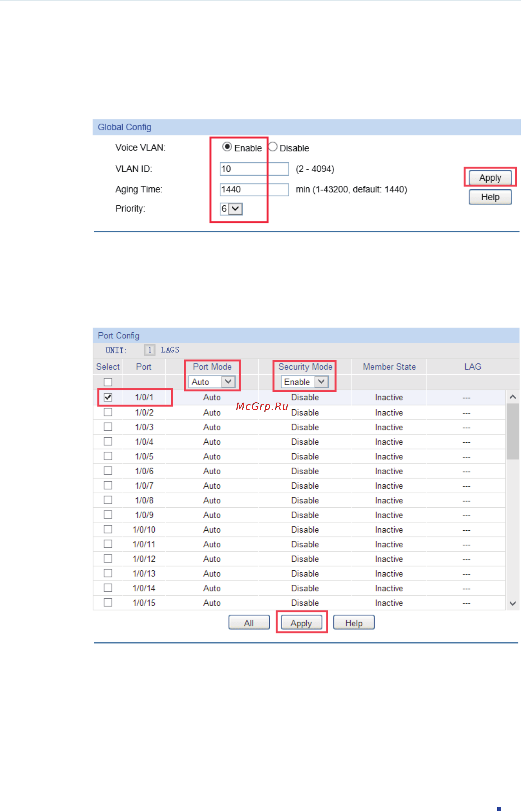Check the port 1/0/13 checkbox

coord(108,573)
